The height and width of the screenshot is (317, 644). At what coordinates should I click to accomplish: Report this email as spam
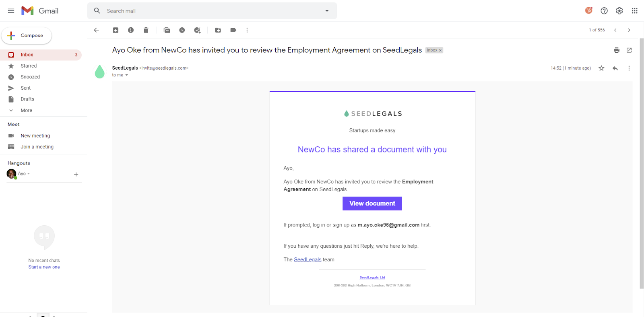pos(131,30)
